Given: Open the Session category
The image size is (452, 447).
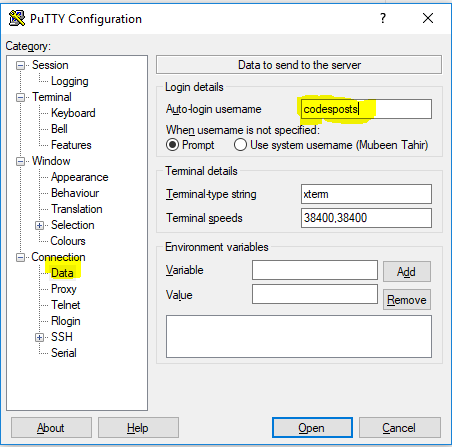Looking at the screenshot, I should point(50,65).
